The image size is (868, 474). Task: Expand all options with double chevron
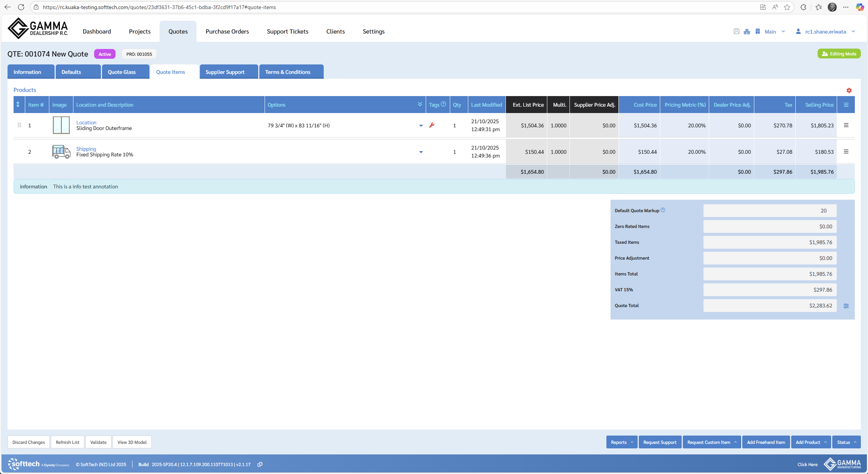(420, 104)
